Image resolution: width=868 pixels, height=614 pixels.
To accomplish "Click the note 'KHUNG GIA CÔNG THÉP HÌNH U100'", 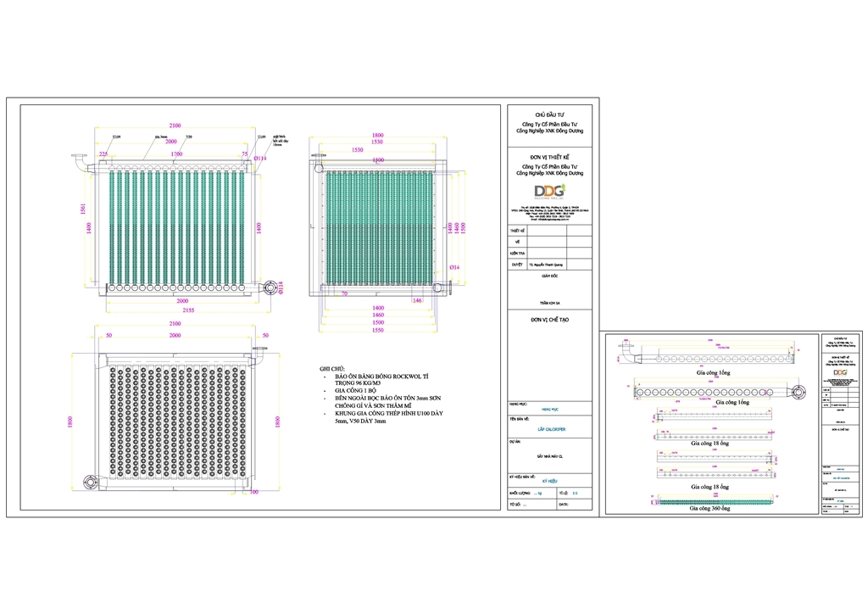I will [x=388, y=417].
